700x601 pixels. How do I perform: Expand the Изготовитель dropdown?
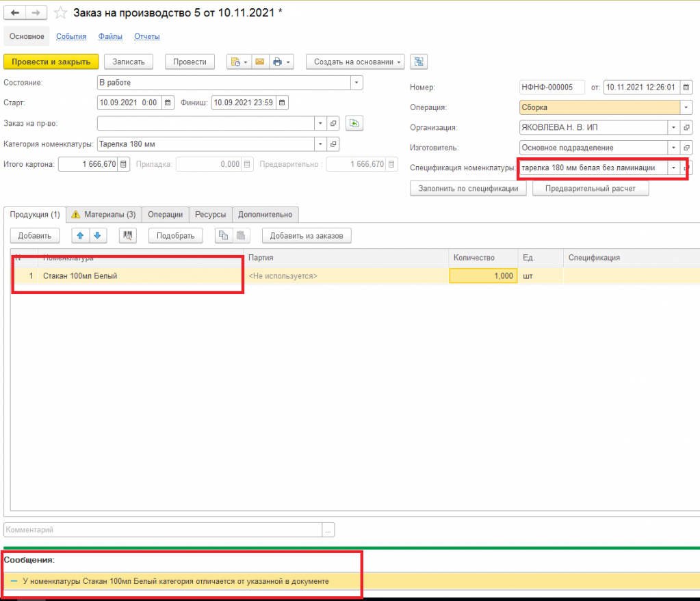[x=674, y=148]
